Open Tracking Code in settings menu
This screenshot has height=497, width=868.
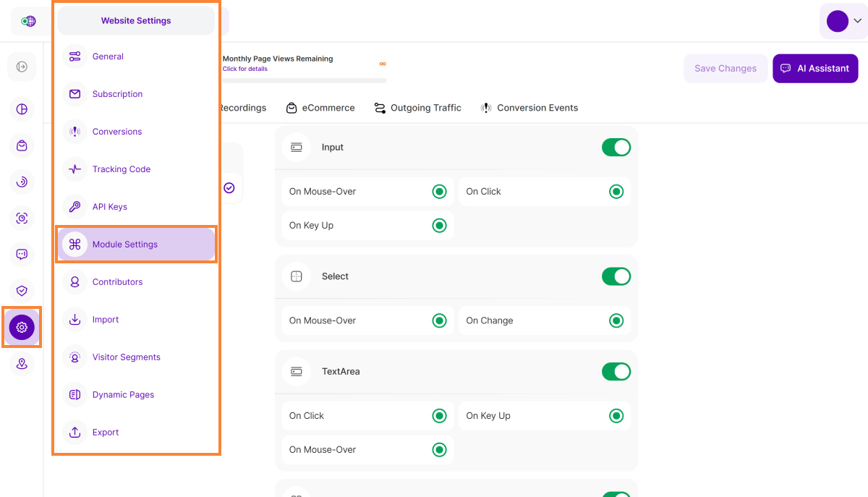[x=122, y=169]
